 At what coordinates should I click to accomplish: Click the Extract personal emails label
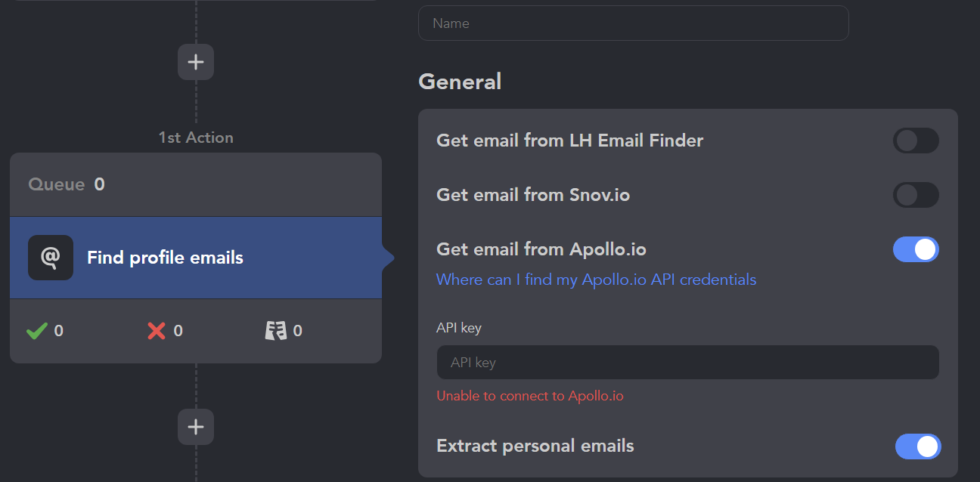click(x=535, y=446)
